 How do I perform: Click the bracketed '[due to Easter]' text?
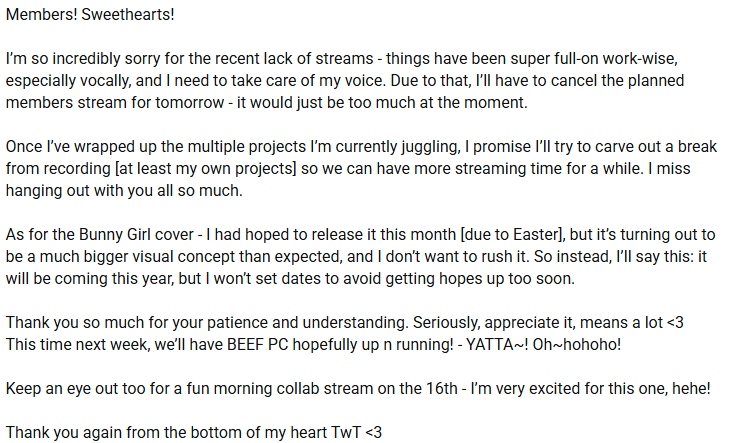512,235
